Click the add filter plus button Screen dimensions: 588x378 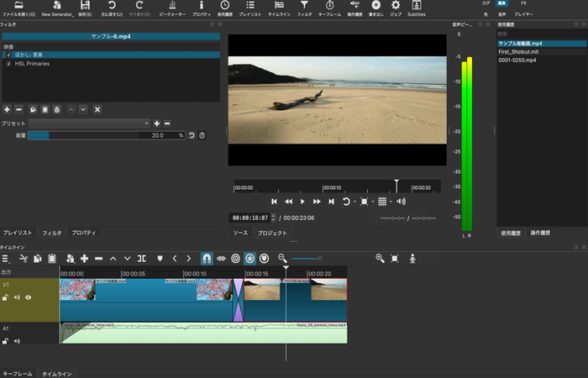point(7,109)
